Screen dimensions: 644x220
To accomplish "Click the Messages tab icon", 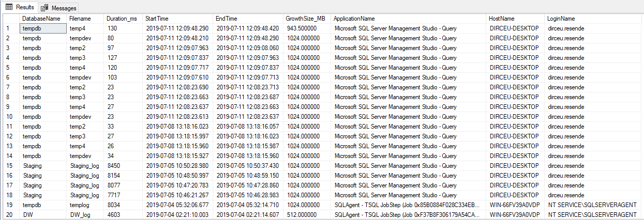I will [45, 8].
